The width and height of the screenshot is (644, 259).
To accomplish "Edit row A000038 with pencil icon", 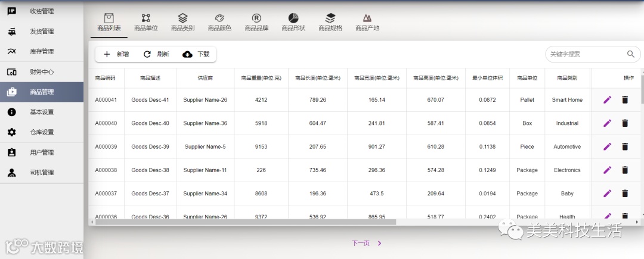I will [x=607, y=170].
